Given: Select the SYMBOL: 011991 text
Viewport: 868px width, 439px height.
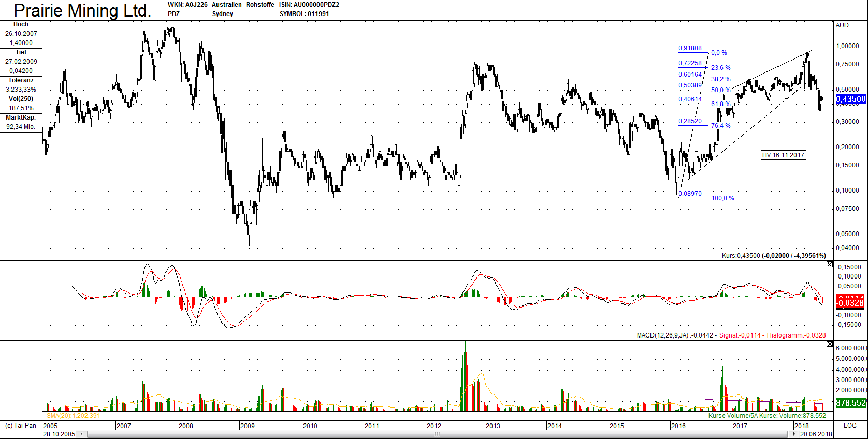Looking at the screenshot, I should pyautogui.click(x=305, y=14).
